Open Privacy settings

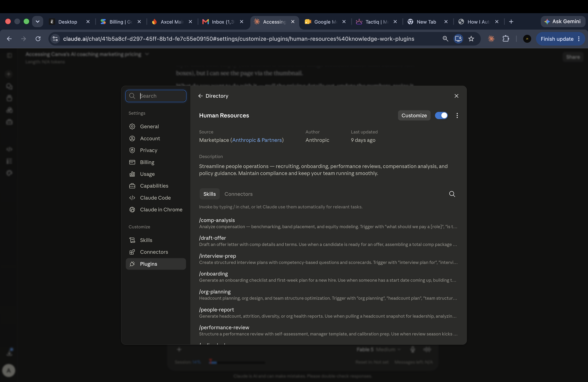pyautogui.click(x=156, y=150)
